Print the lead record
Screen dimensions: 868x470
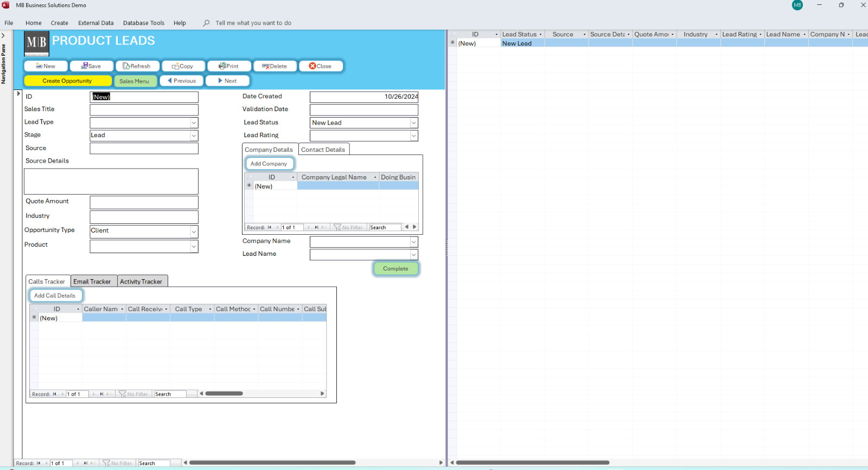point(229,66)
